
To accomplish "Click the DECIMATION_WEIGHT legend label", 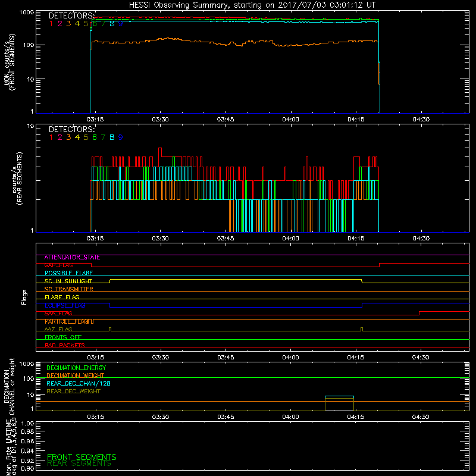I will (x=76, y=376).
